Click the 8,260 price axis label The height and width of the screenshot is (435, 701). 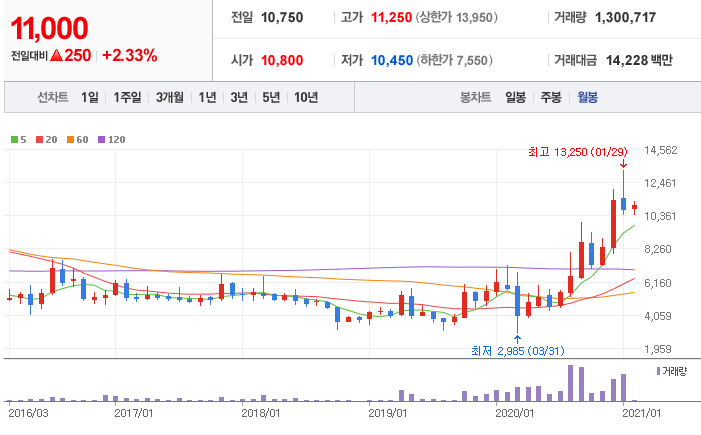coord(658,249)
